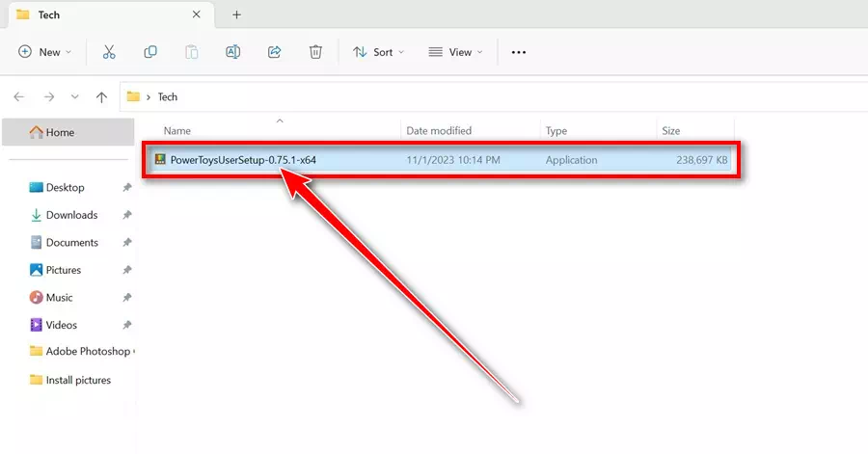Click the Cut scissors icon
The image size is (868, 454).
pyautogui.click(x=109, y=52)
